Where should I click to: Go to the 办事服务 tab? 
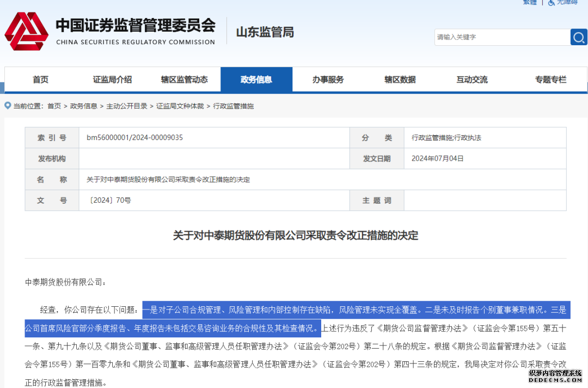click(x=328, y=80)
